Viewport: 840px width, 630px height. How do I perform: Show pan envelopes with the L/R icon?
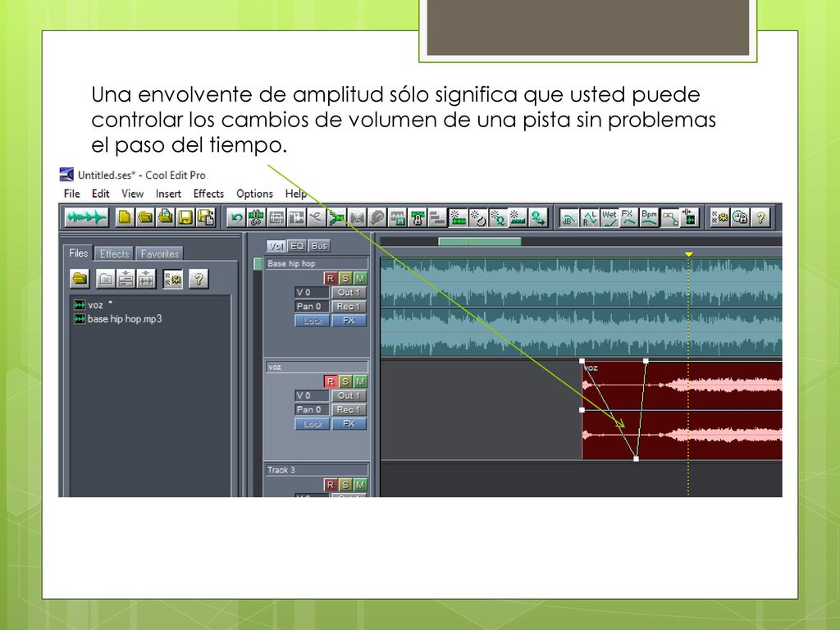pos(589,217)
